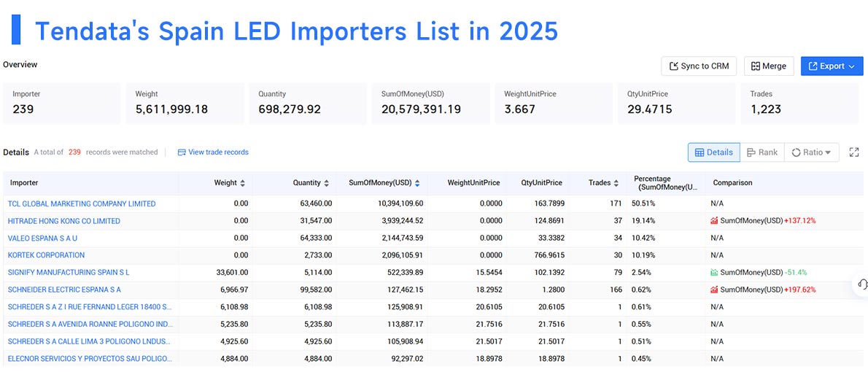The height and width of the screenshot is (372, 868).
Task: Open SCHREDER S A AVENIDA ROANNE importer
Action: click(90, 324)
